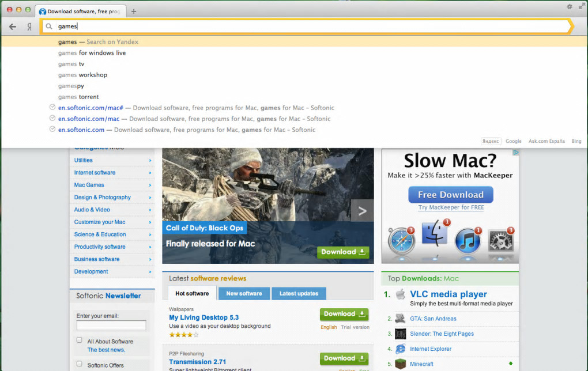The image size is (588, 371).
Task: Open the VLC media player link
Action: 448,294
